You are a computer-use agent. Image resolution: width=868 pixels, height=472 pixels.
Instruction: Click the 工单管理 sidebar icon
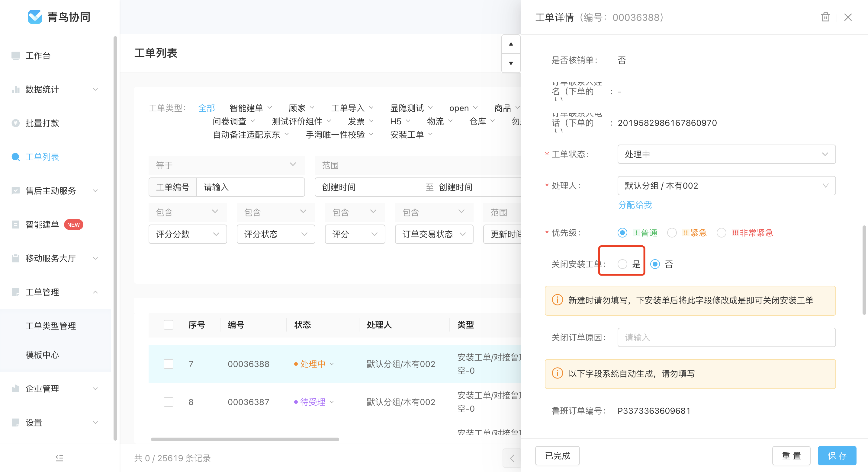tap(15, 292)
